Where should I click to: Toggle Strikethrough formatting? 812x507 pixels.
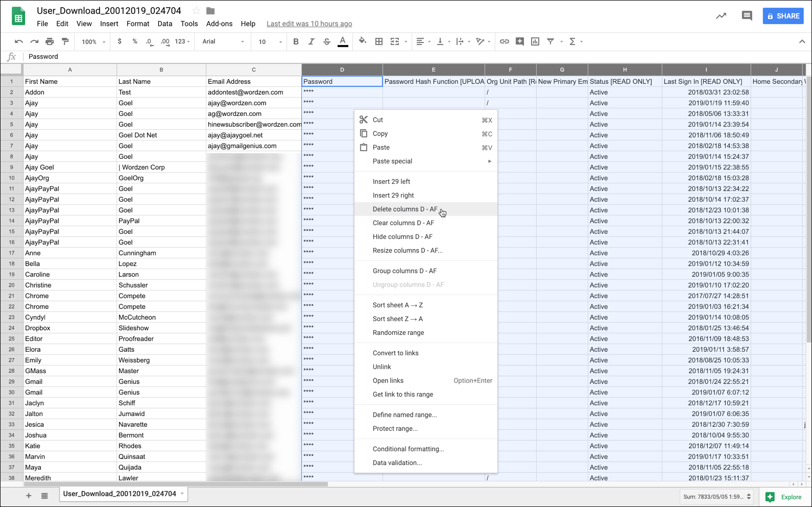pos(327,42)
